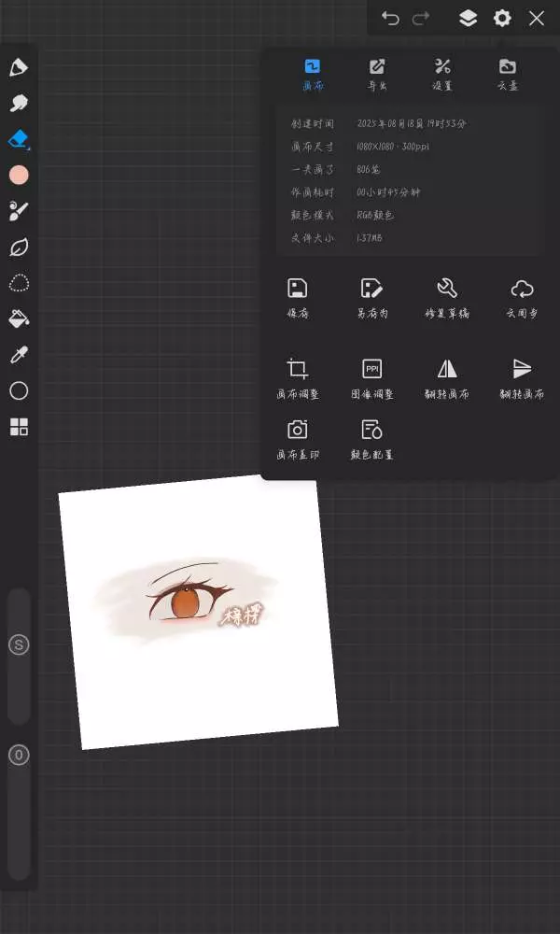Open the layers panel
This screenshot has width=560, height=934.
coord(468,19)
